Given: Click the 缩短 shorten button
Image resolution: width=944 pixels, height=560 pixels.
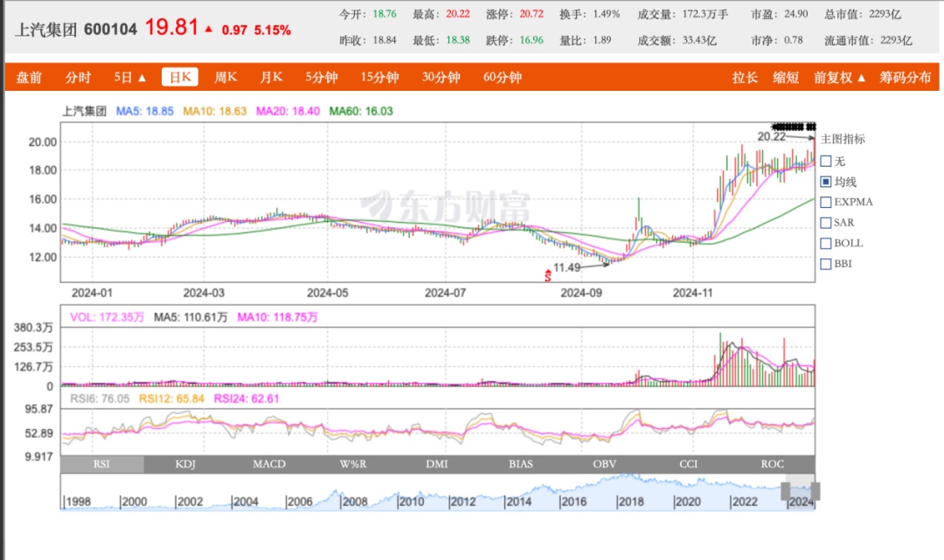Looking at the screenshot, I should [786, 77].
